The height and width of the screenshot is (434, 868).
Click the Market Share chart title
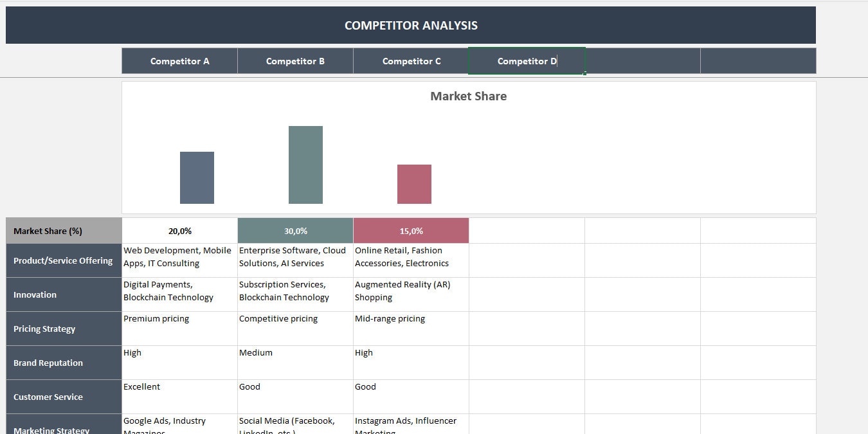(468, 96)
